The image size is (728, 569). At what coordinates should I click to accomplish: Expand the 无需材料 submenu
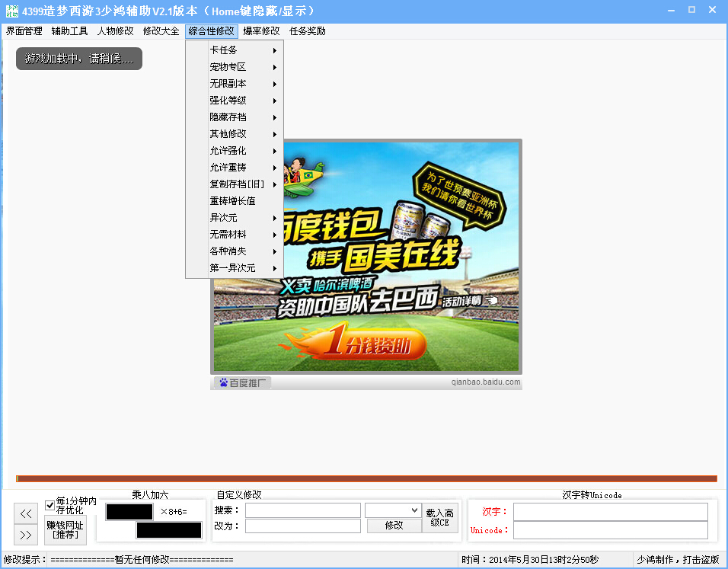[x=235, y=234]
